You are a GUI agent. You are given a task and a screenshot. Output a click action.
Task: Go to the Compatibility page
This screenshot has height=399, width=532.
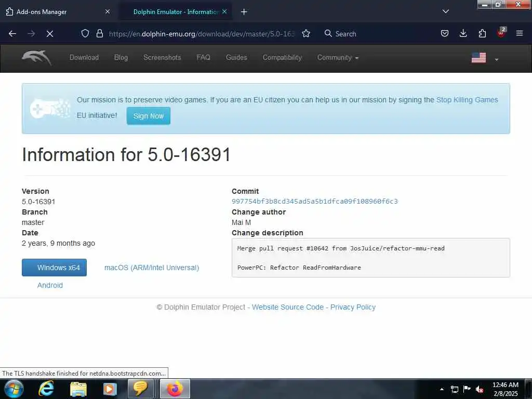pyautogui.click(x=282, y=58)
